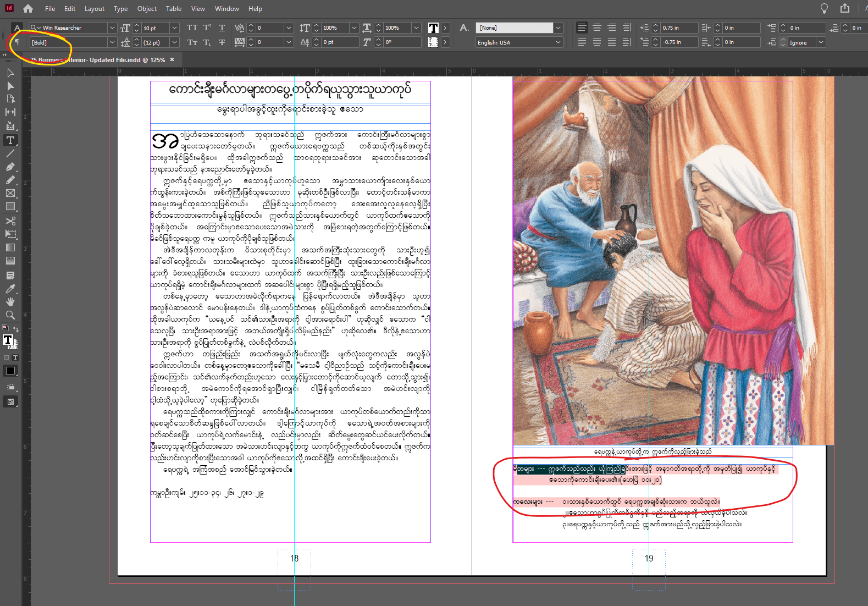The width and height of the screenshot is (868, 606).
Task: Select the Scissors tool
Action: click(x=10, y=221)
